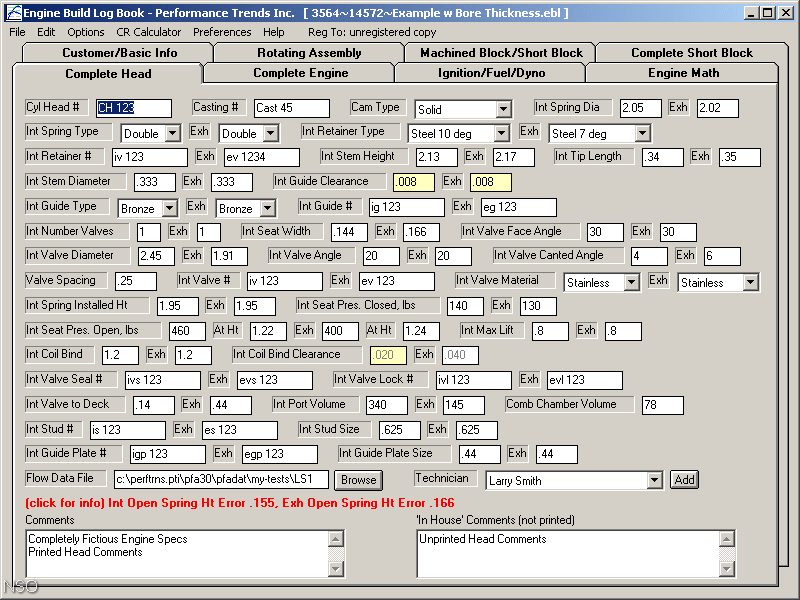Click the Int Stem Height field 2.13
Screen dimensions: 800x600
coord(437,157)
